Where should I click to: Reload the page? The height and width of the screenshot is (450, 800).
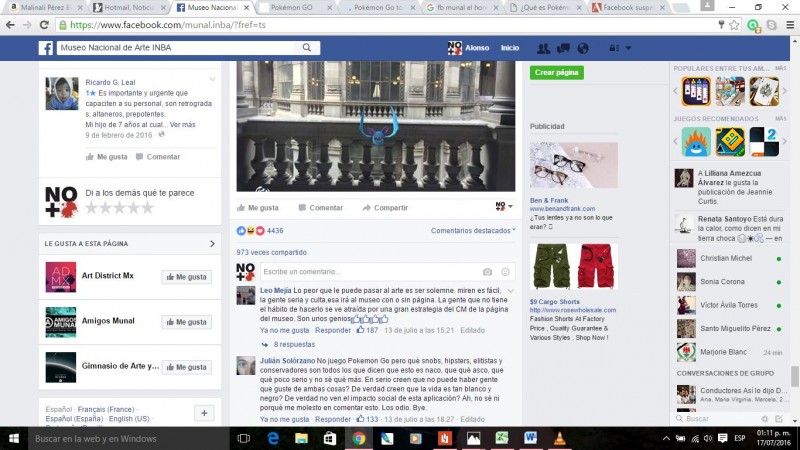(x=44, y=24)
